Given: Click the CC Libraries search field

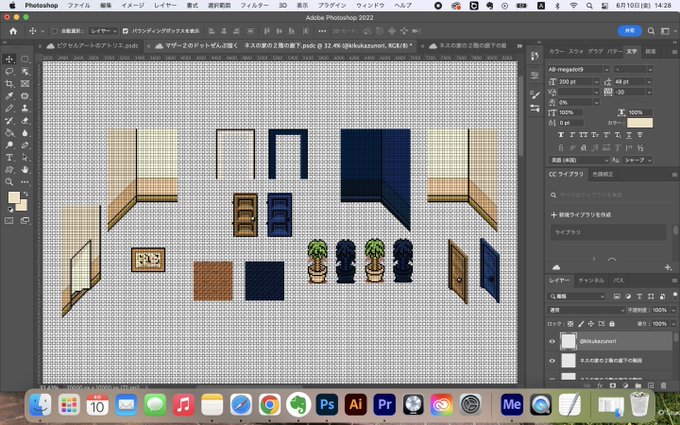Looking at the screenshot, I should point(607,195).
